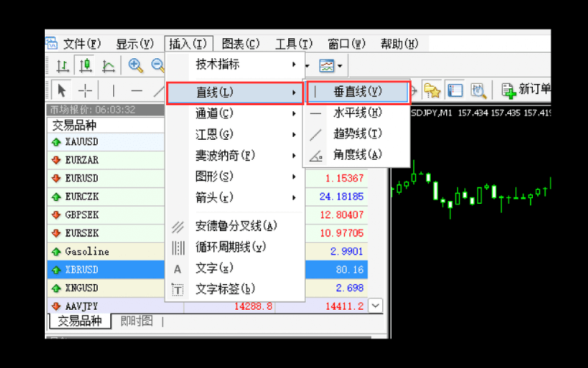Open the 帮助(H) menu
The width and height of the screenshot is (588, 368).
point(399,44)
